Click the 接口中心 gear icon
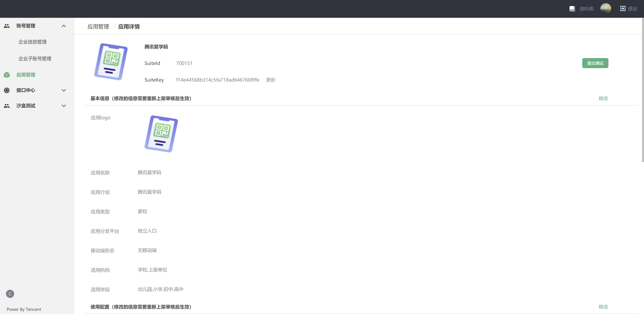644x314 pixels. [7, 90]
